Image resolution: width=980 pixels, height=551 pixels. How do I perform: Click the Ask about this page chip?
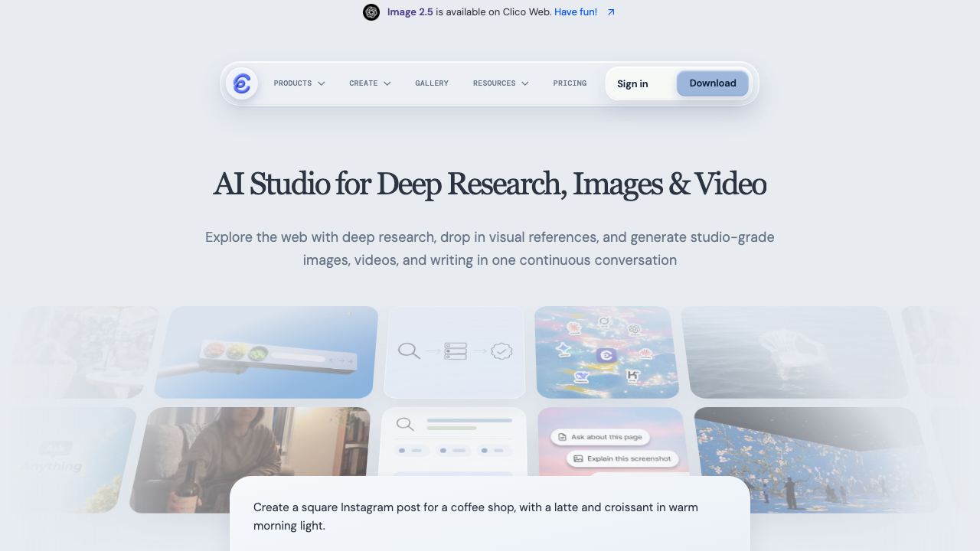[x=599, y=437]
